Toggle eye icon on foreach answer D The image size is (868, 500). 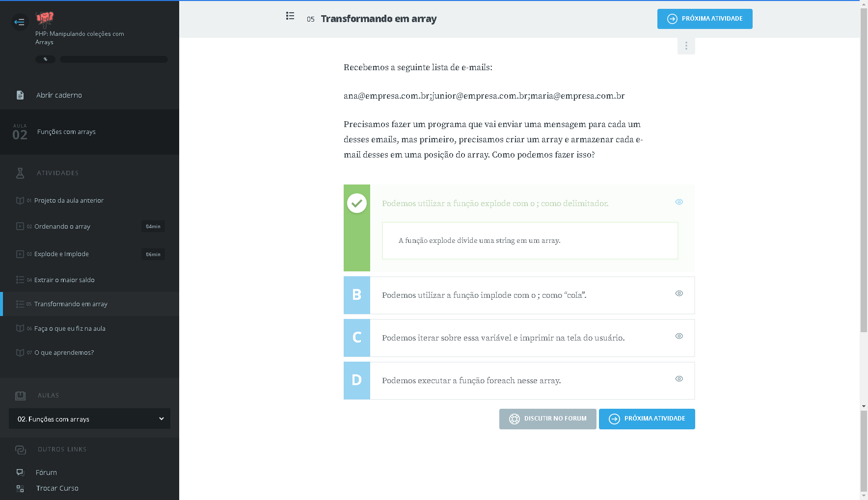(x=679, y=379)
